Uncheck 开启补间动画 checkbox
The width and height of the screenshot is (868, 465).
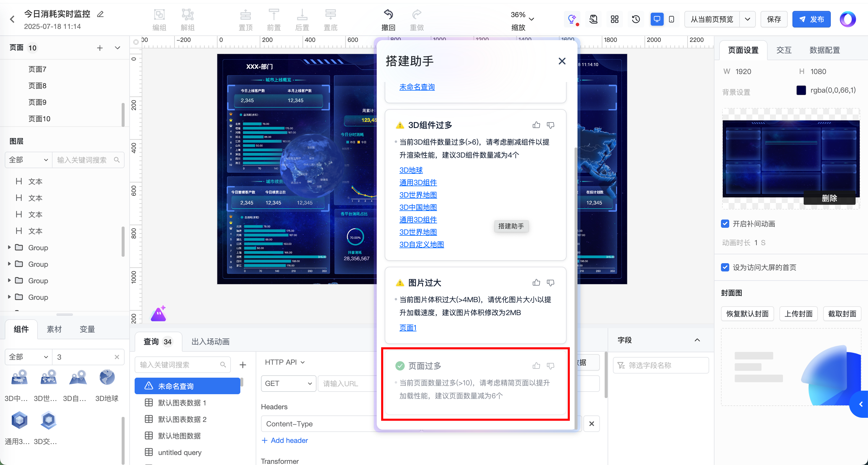[x=725, y=224]
